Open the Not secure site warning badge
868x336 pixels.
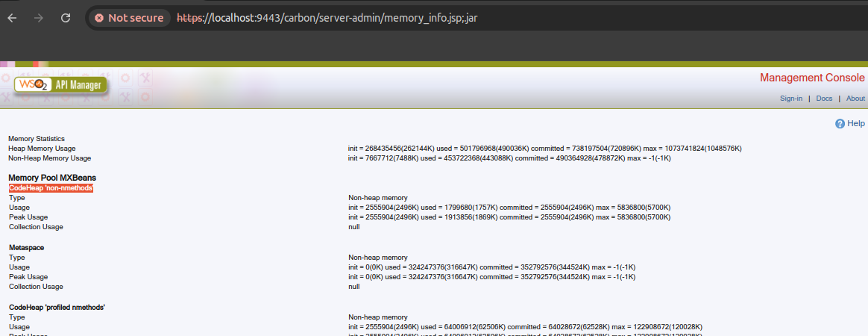130,18
